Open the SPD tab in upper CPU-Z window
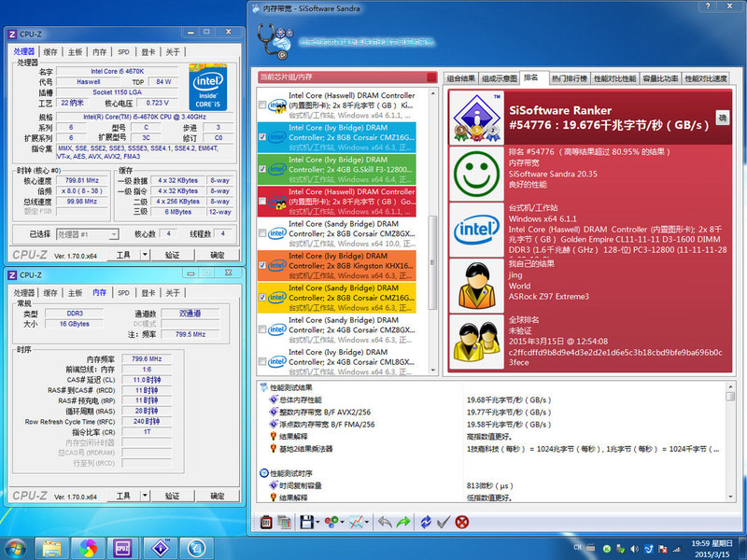Screen dimensions: 747x560 tap(123, 51)
